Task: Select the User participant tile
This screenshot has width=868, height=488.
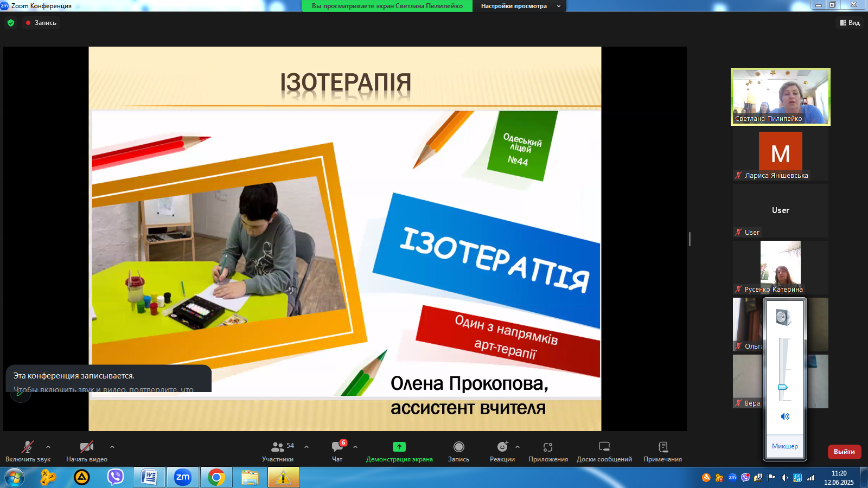Action: tap(781, 210)
